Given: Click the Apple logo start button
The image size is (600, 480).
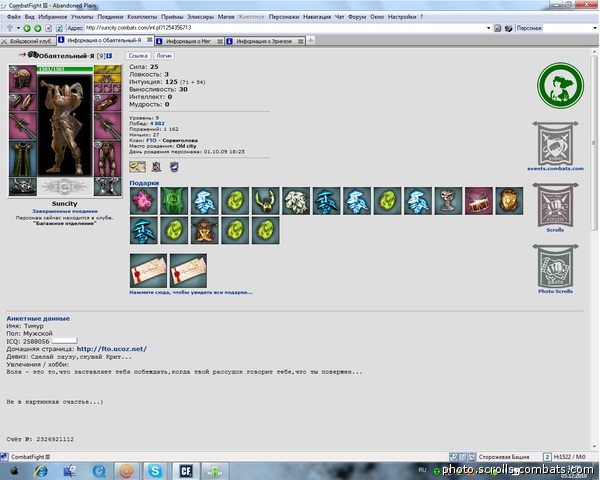Looking at the screenshot, I should tap(14, 471).
